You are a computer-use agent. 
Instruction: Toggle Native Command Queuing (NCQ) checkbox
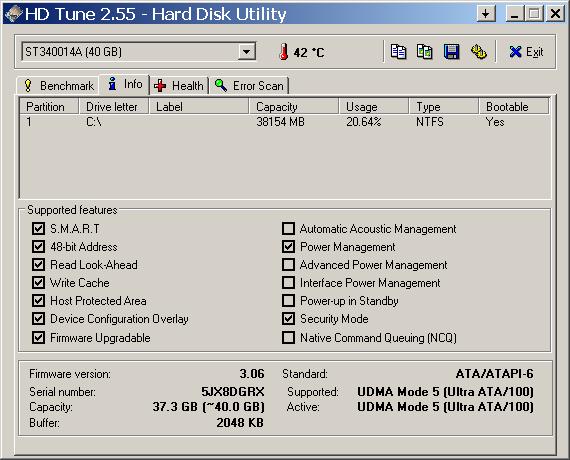[x=288, y=337]
